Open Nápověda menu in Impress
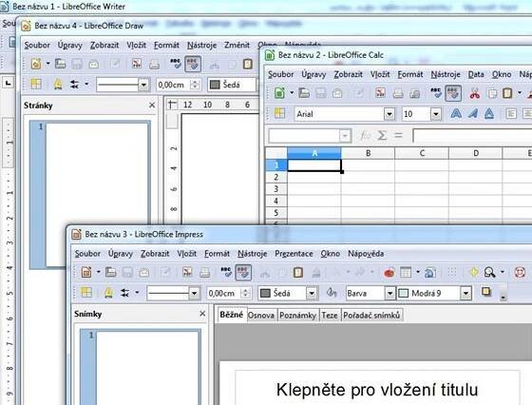 pyautogui.click(x=366, y=254)
